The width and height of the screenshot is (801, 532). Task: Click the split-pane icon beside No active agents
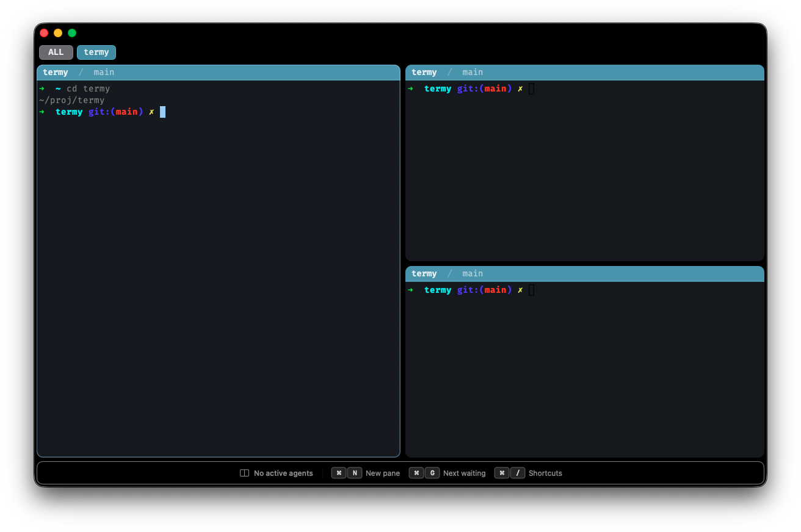click(x=244, y=473)
